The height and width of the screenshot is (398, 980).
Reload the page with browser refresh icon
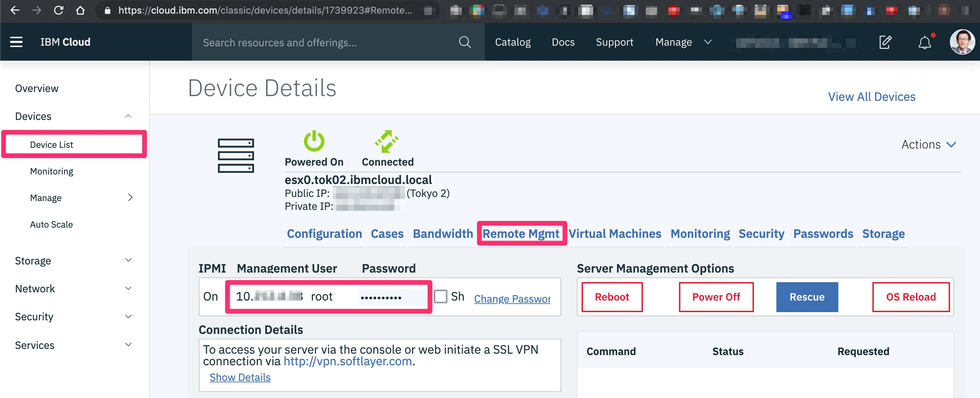click(58, 10)
